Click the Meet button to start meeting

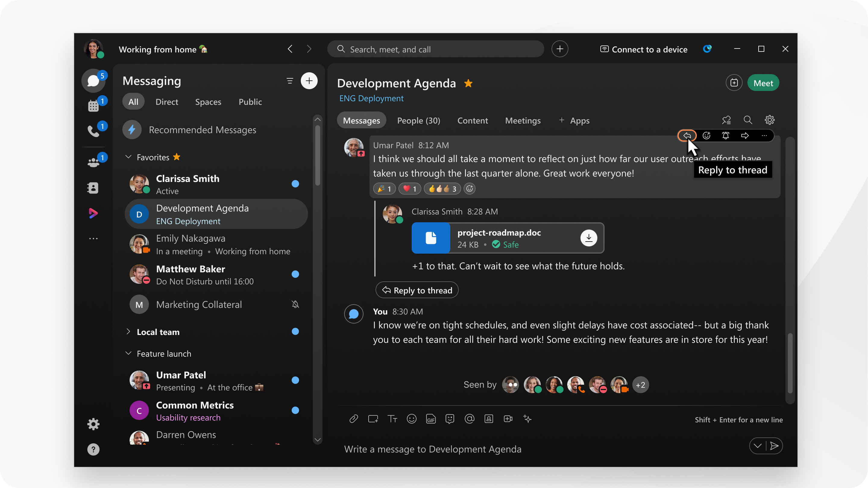[x=763, y=83]
